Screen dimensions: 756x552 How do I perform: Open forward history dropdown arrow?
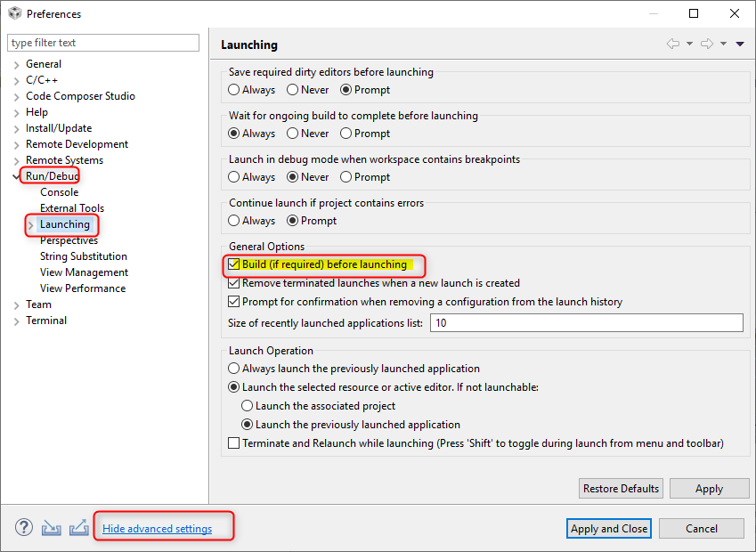point(723,45)
